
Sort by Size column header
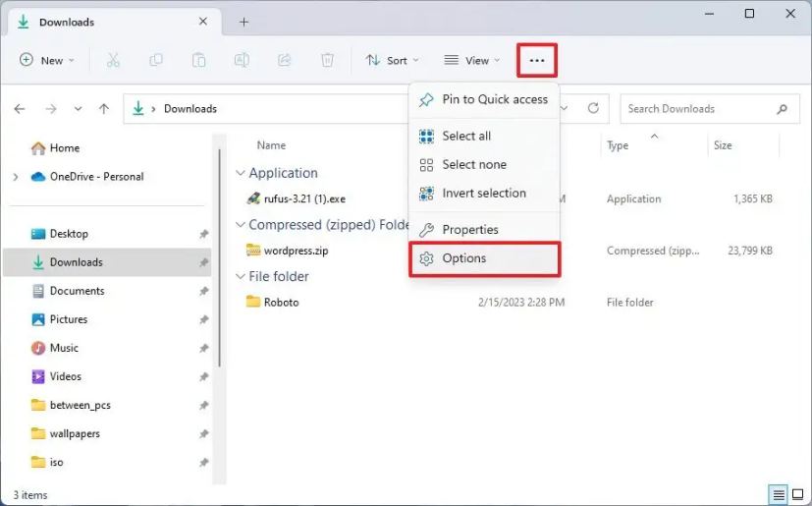coord(723,145)
